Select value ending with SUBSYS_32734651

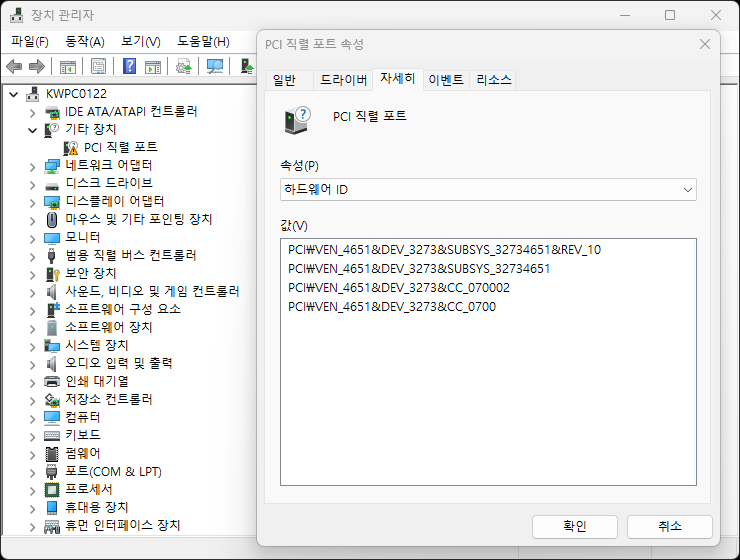tap(419, 269)
